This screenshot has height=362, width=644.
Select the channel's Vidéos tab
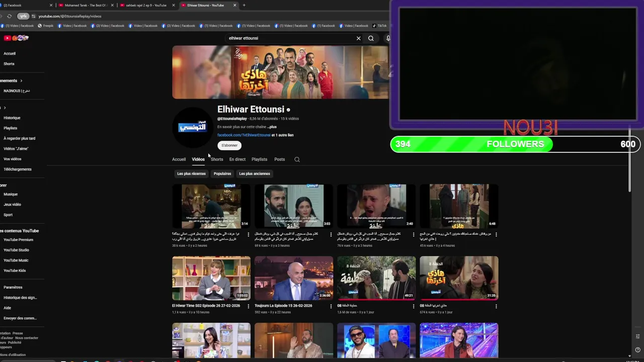point(198,159)
